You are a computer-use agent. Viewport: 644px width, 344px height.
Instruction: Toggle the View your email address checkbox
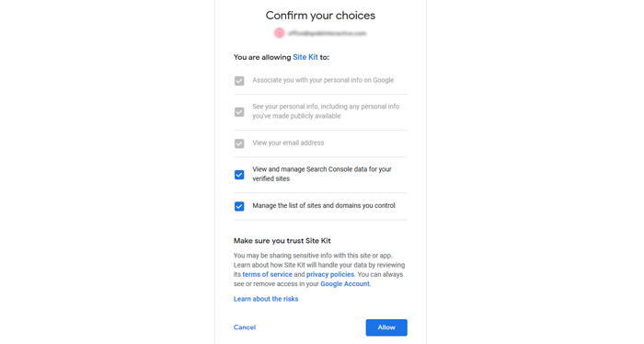click(239, 143)
